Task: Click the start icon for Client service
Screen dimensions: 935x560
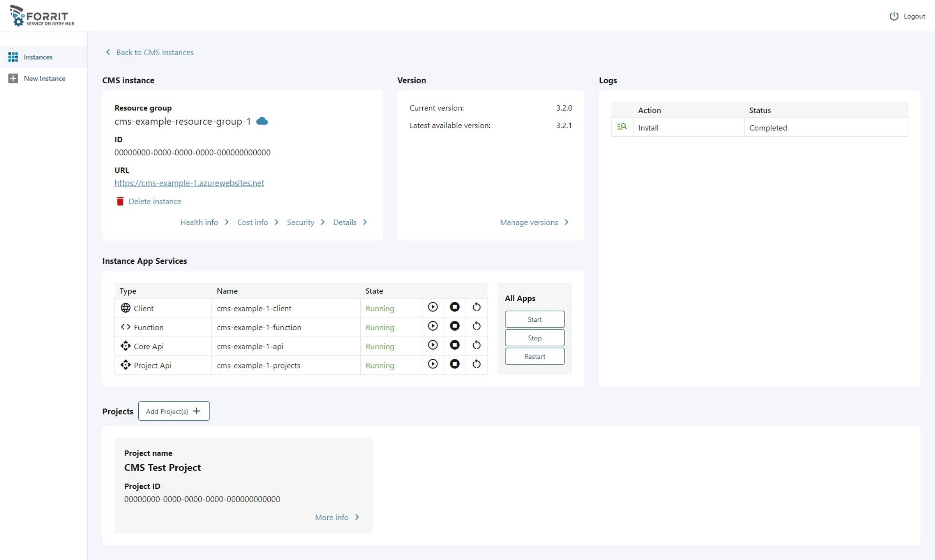Action: click(x=432, y=307)
